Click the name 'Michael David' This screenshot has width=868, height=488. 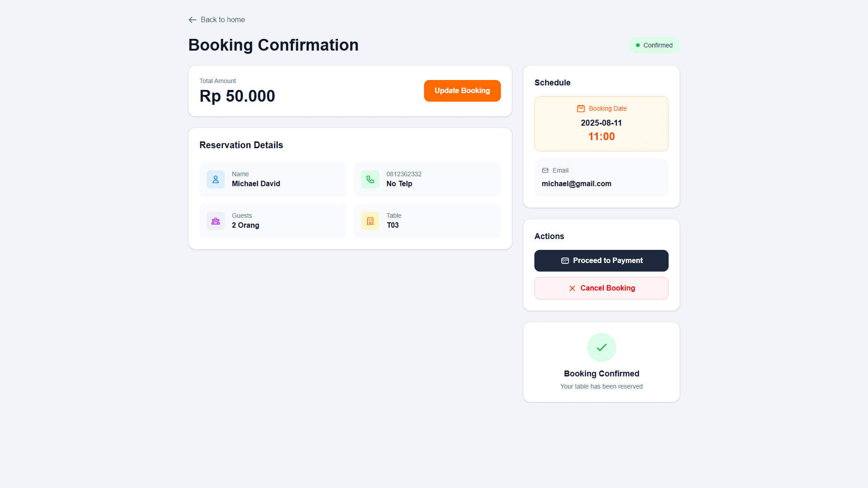[x=256, y=183]
